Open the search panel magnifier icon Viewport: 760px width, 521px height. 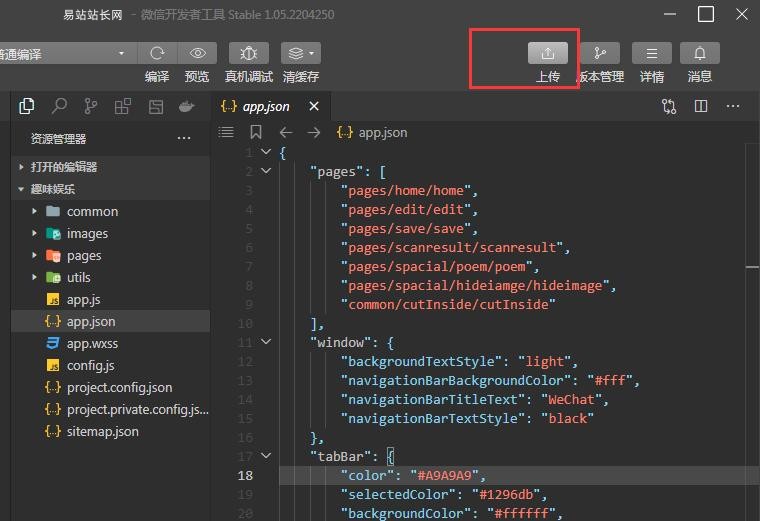(60, 106)
